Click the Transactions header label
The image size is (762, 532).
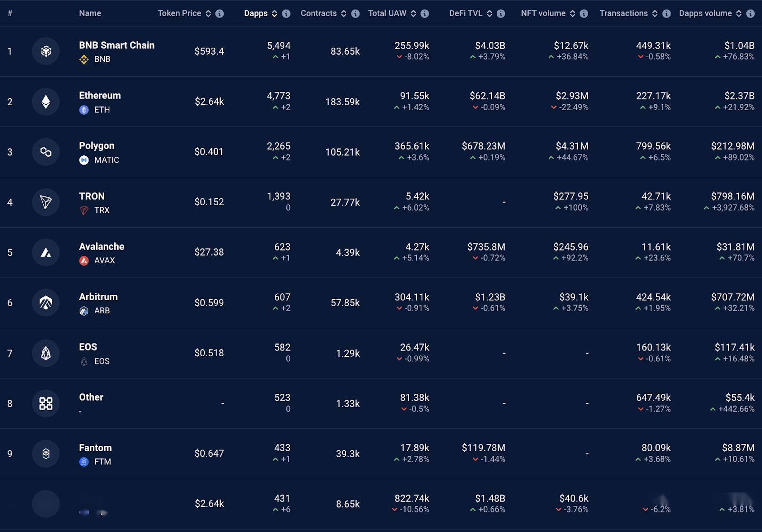pos(623,13)
